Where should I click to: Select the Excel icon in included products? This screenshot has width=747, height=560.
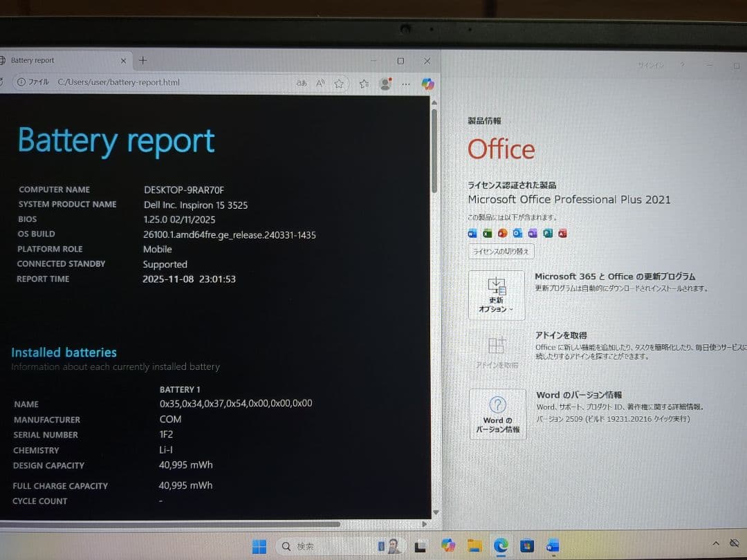(486, 233)
